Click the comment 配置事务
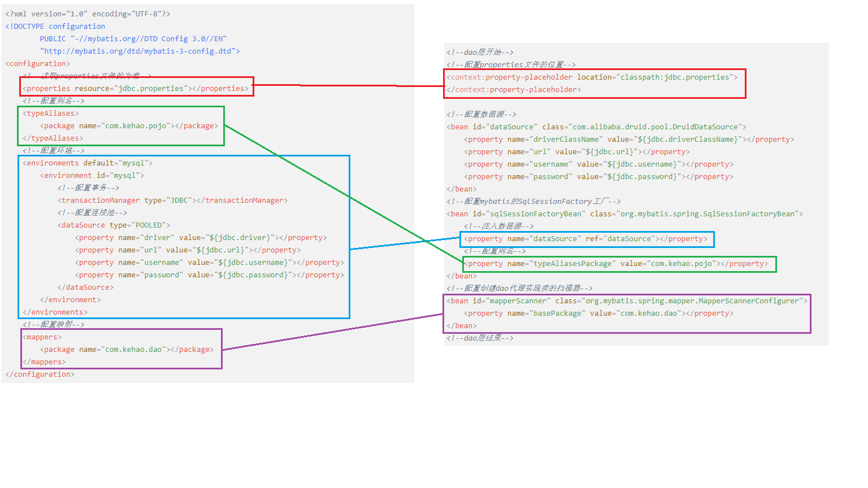The image size is (868, 488). point(88,188)
